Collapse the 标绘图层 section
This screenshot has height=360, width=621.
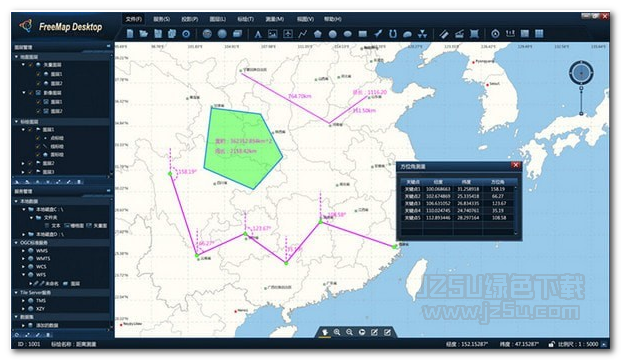16,122
